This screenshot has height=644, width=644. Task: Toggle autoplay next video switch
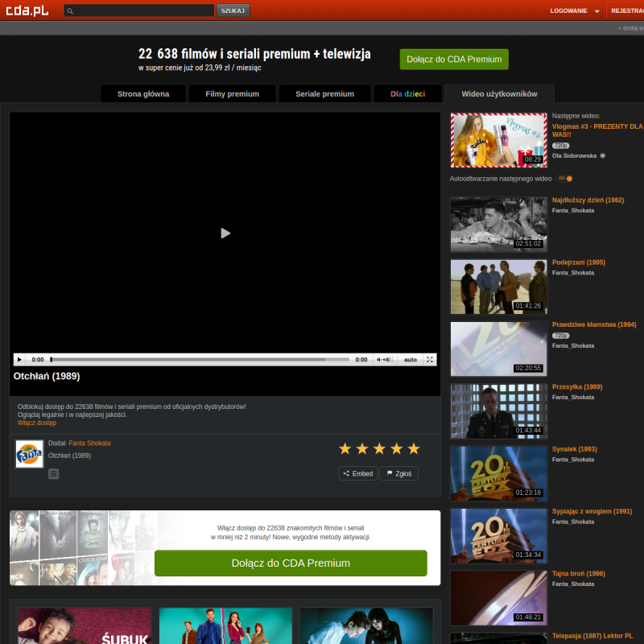[565, 178]
